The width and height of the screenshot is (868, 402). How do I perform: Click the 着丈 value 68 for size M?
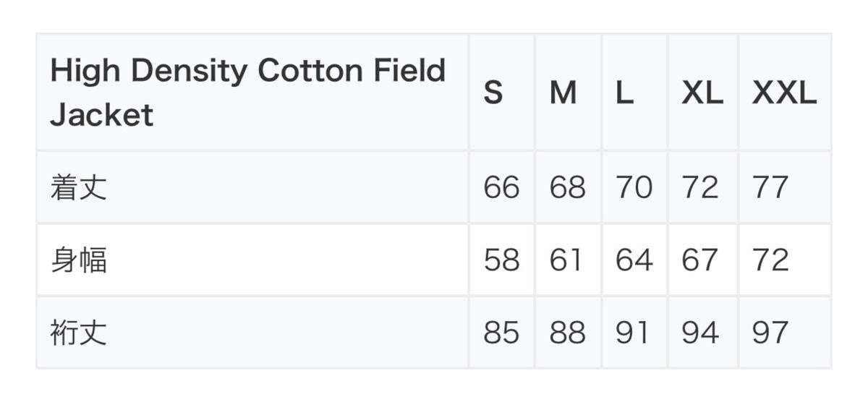[567, 187]
